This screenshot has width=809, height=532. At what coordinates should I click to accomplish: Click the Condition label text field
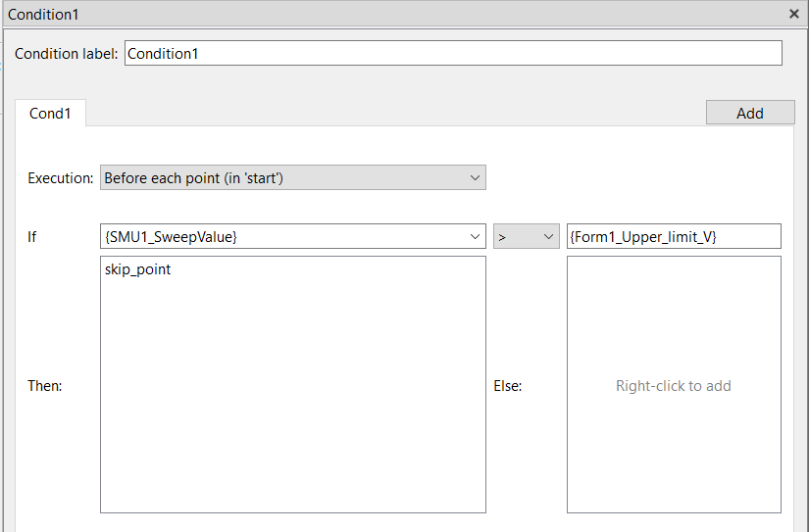pyautogui.click(x=453, y=53)
